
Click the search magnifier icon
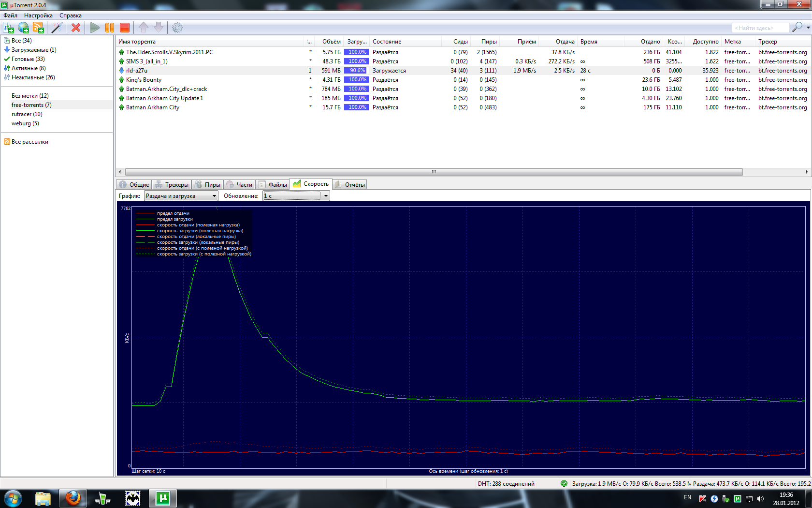(797, 28)
